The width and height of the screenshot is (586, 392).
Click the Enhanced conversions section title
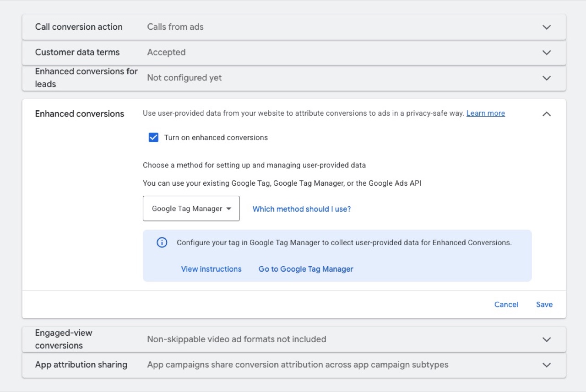(x=80, y=114)
